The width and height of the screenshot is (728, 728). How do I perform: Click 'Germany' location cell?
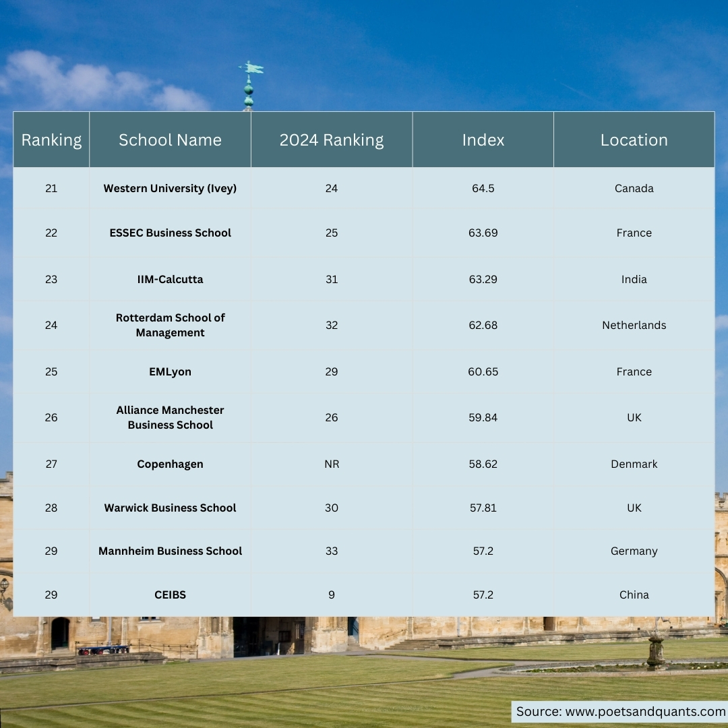(634, 551)
